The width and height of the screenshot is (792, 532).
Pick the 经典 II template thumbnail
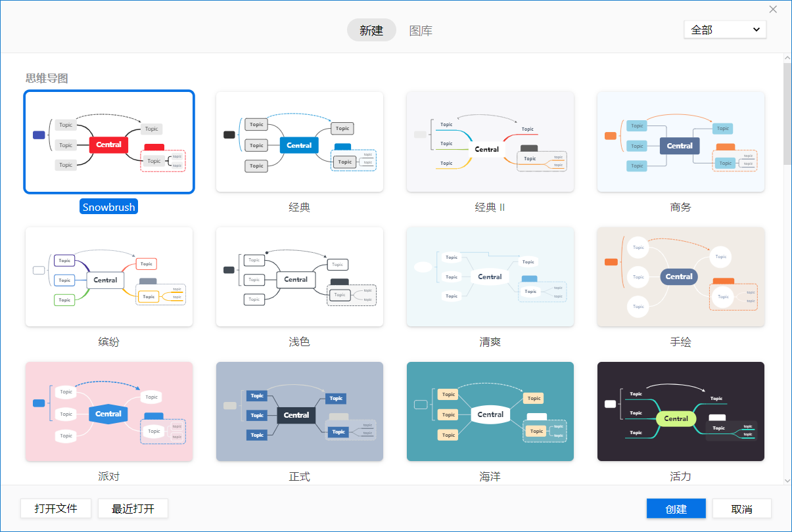(490, 142)
